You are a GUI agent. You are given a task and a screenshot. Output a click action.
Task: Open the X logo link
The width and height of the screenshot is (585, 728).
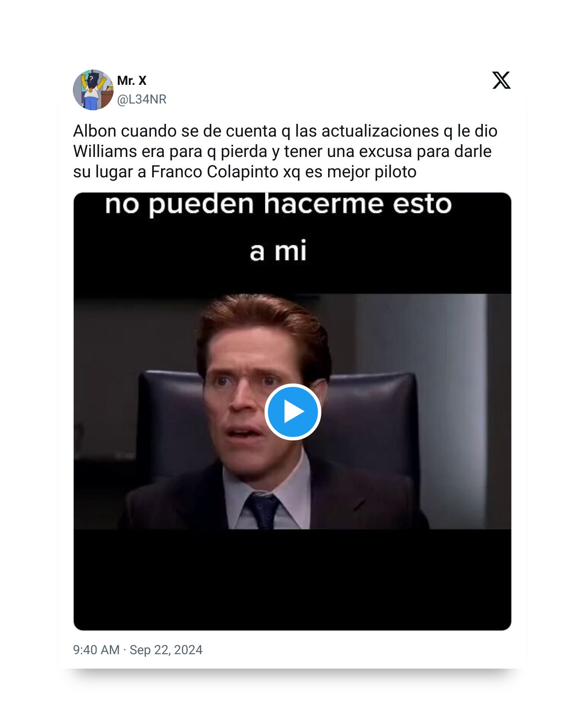(501, 80)
